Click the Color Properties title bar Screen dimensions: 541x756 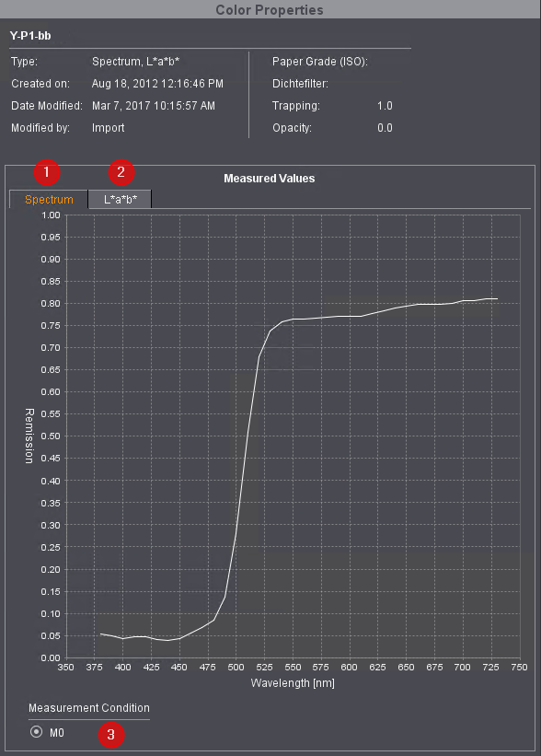(x=270, y=9)
